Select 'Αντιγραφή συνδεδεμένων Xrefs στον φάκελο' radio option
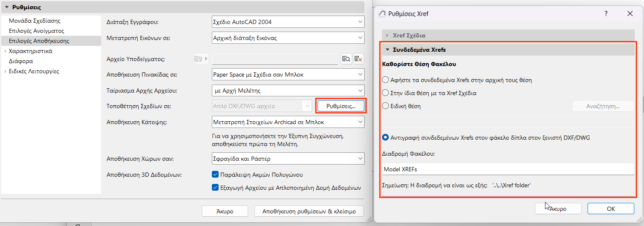Viewport: 644px width, 226px height. [385, 137]
